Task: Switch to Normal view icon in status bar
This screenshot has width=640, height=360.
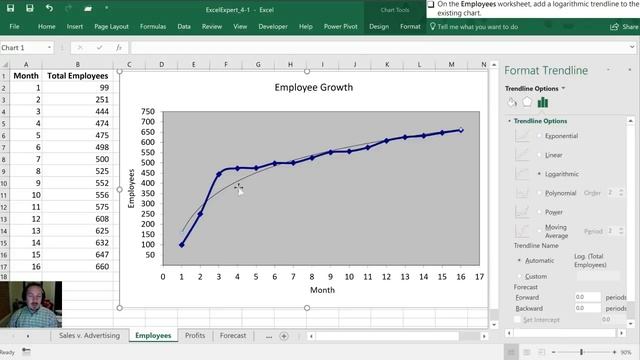Action: [511, 352]
